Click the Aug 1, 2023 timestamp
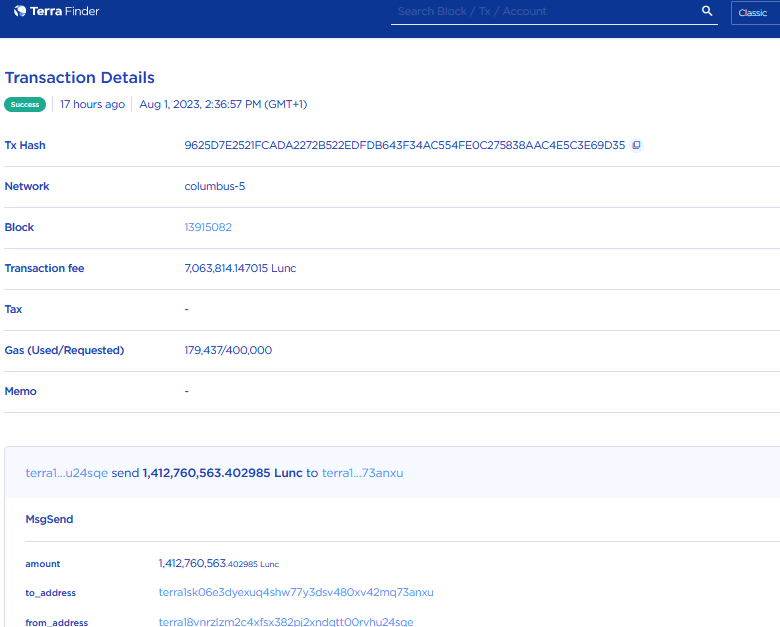This screenshot has height=627, width=780. pyautogui.click(x=223, y=104)
